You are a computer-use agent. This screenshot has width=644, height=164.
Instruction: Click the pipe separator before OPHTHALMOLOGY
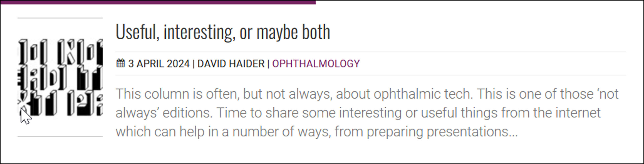coord(268,64)
